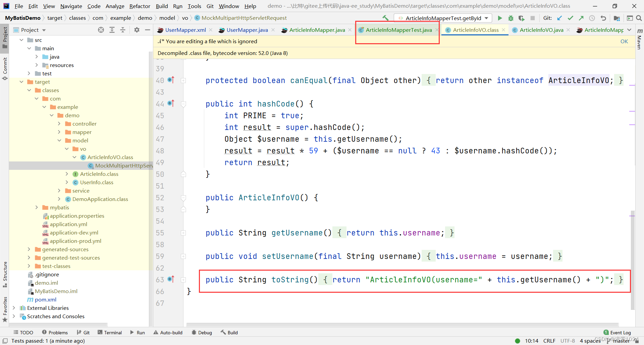Toggle the Auto-build tool window
The width and height of the screenshot is (644, 345).
point(168,333)
